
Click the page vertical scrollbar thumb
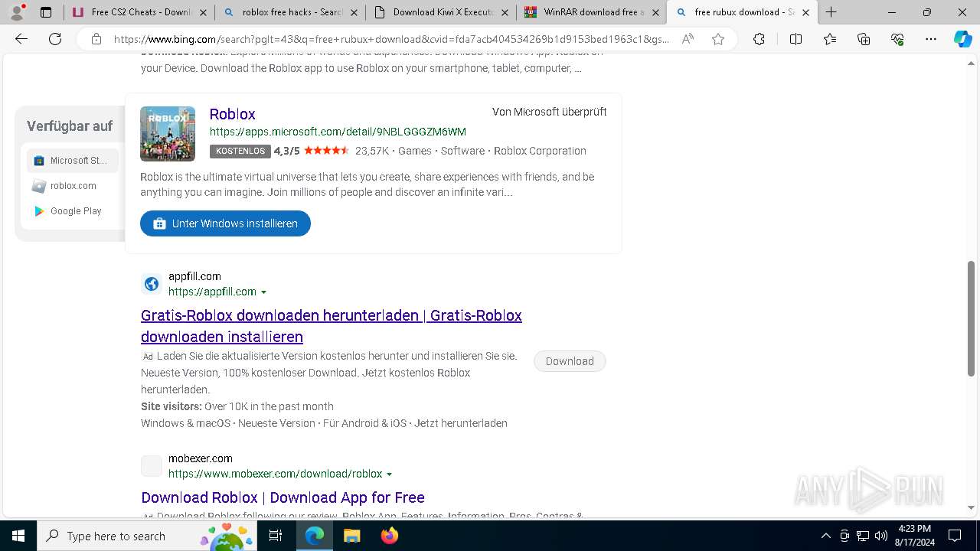[x=972, y=318]
